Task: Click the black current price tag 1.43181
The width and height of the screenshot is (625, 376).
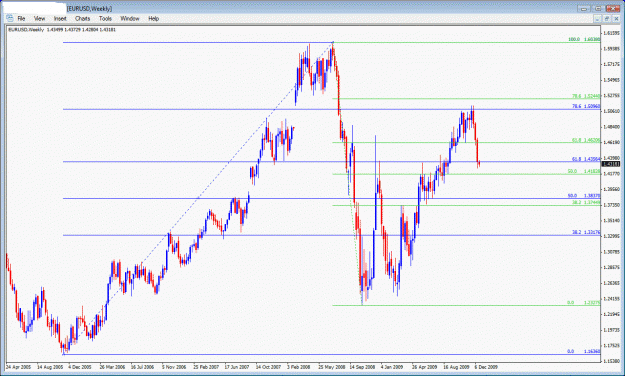Action: coord(611,164)
